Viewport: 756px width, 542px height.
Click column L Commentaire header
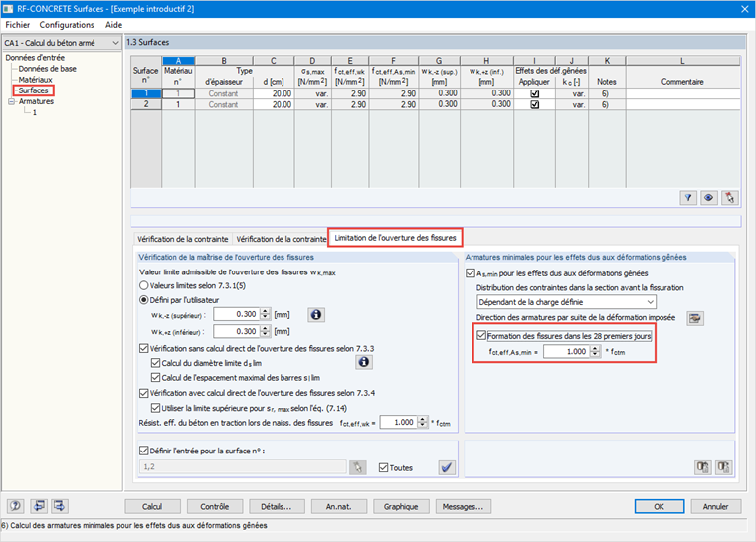pyautogui.click(x=682, y=61)
